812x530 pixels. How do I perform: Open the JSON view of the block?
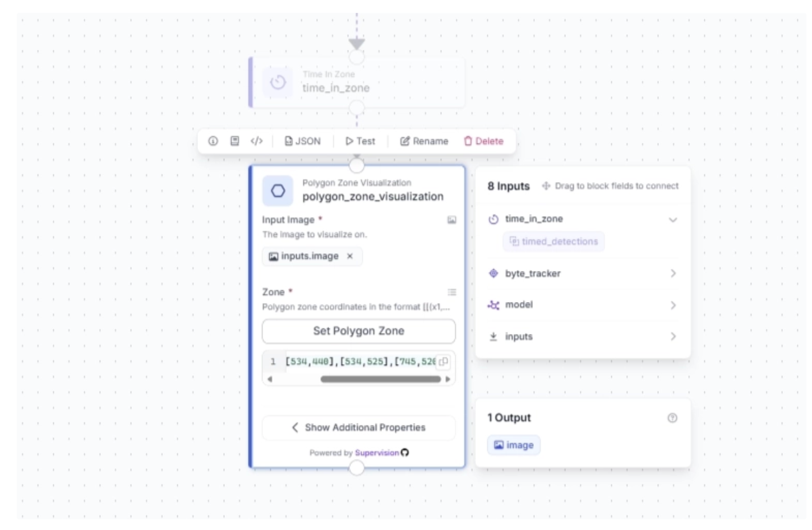click(x=303, y=141)
